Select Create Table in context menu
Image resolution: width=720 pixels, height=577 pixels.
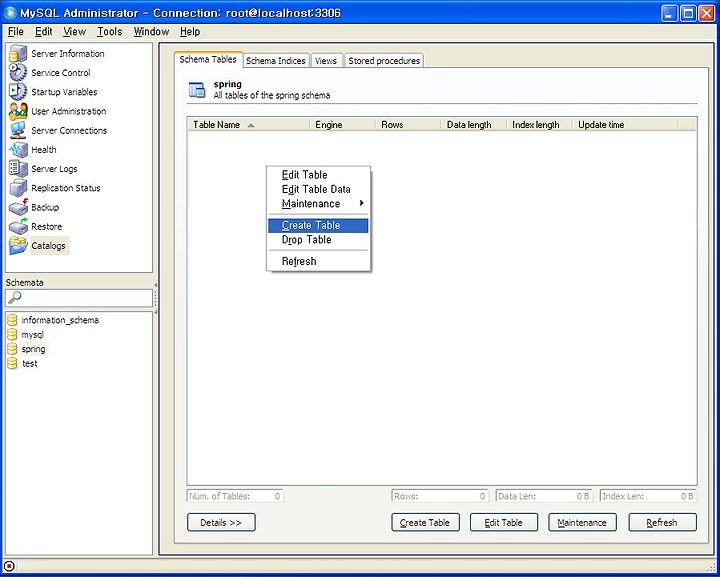[x=318, y=225]
